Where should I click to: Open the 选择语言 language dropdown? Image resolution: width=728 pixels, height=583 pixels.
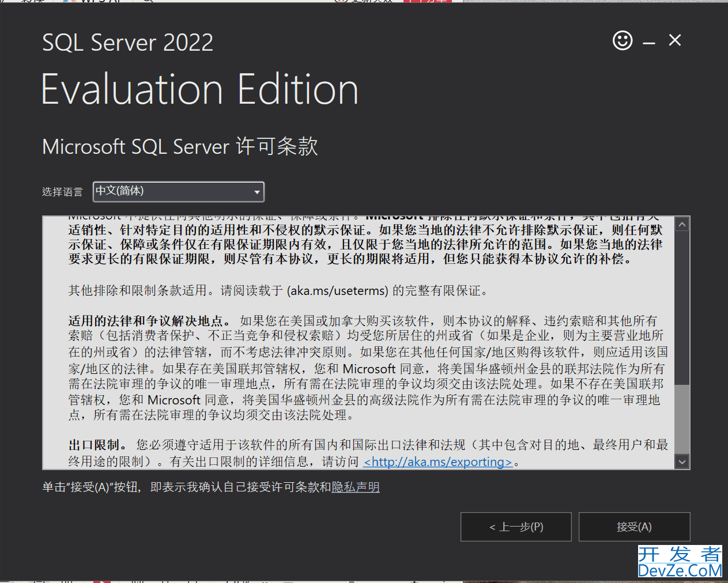coord(179,192)
